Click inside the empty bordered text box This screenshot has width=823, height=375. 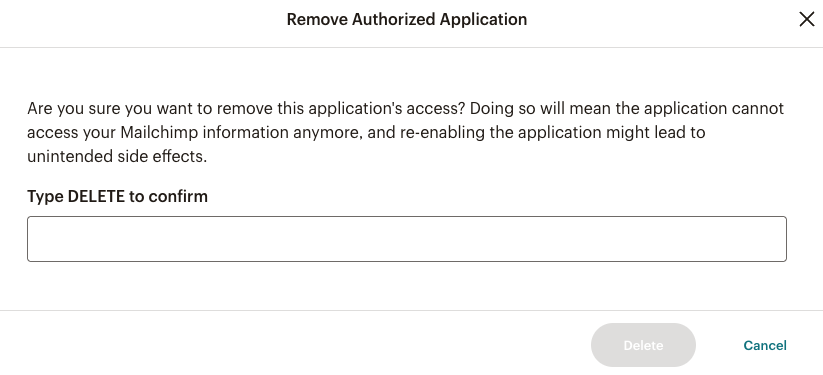pos(407,239)
